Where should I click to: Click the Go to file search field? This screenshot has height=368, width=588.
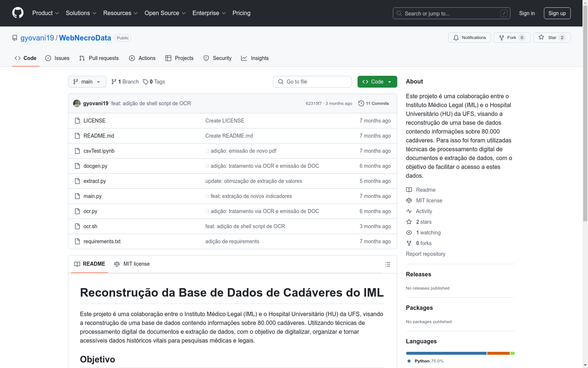pyautogui.click(x=312, y=82)
